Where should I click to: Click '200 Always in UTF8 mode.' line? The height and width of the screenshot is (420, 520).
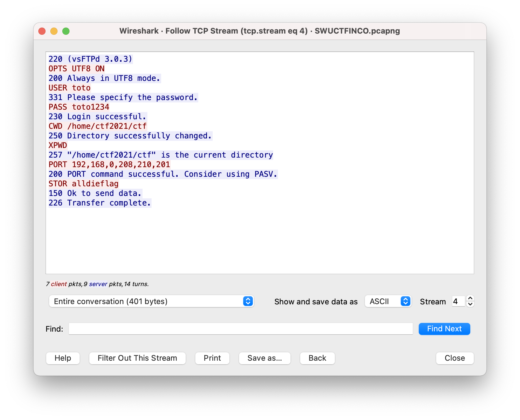(105, 78)
